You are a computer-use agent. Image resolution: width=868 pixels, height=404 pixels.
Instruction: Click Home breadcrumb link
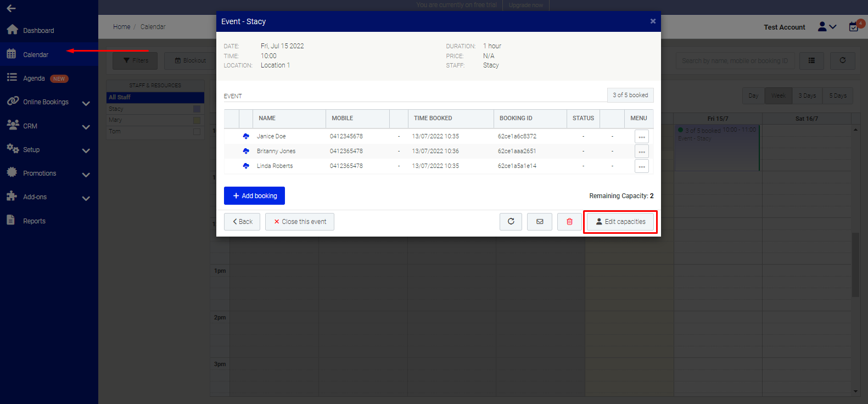click(122, 27)
